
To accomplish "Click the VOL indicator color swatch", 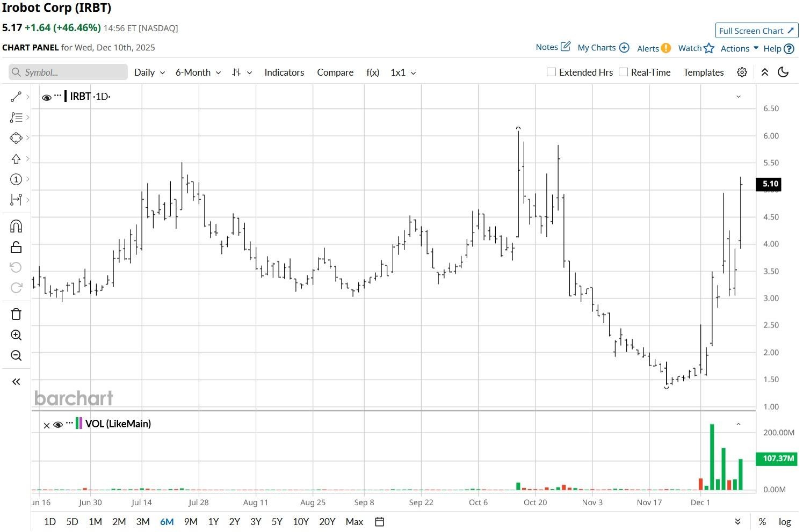I will click(79, 423).
